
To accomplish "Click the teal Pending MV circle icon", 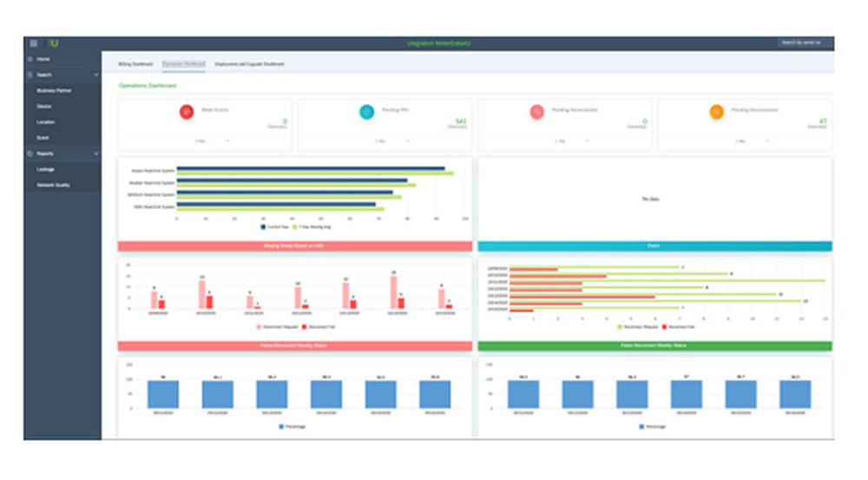I will 366,112.
